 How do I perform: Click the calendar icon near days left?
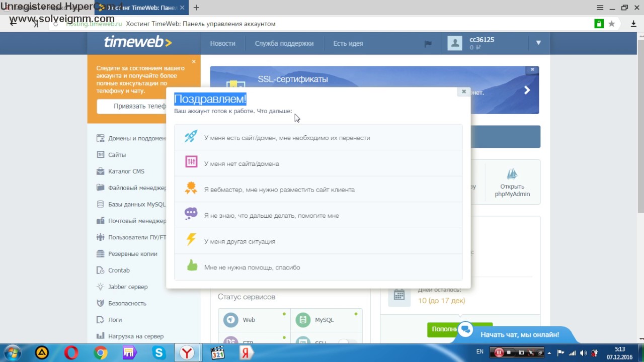(399, 295)
